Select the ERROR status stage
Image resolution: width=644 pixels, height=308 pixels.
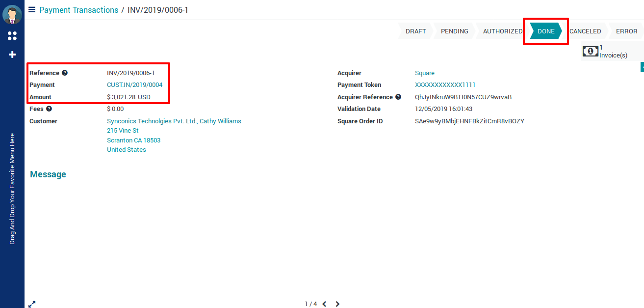626,31
